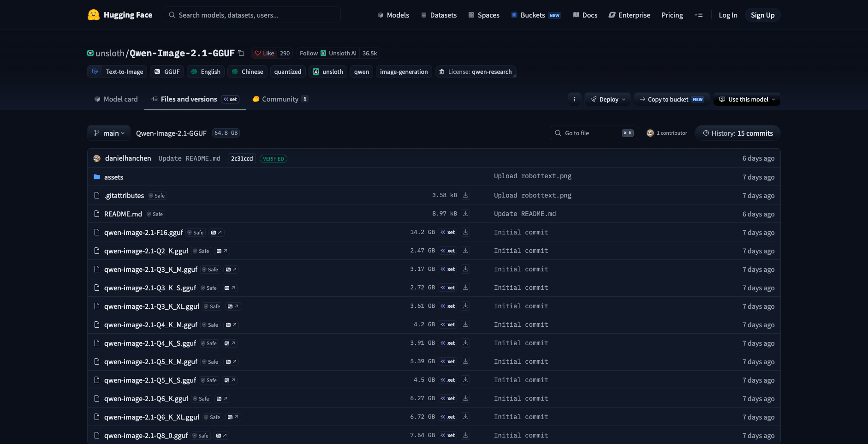Open GGUF viewer for Q3_K_M.gguf file
The width and height of the screenshot is (868, 444).
tap(231, 270)
